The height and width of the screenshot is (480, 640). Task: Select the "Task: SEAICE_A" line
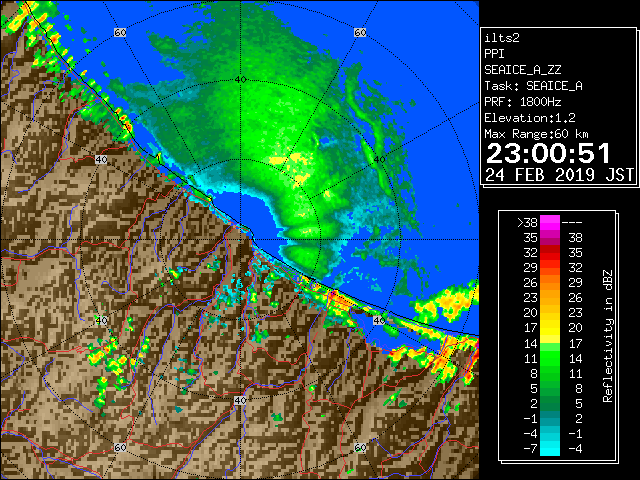click(x=533, y=86)
